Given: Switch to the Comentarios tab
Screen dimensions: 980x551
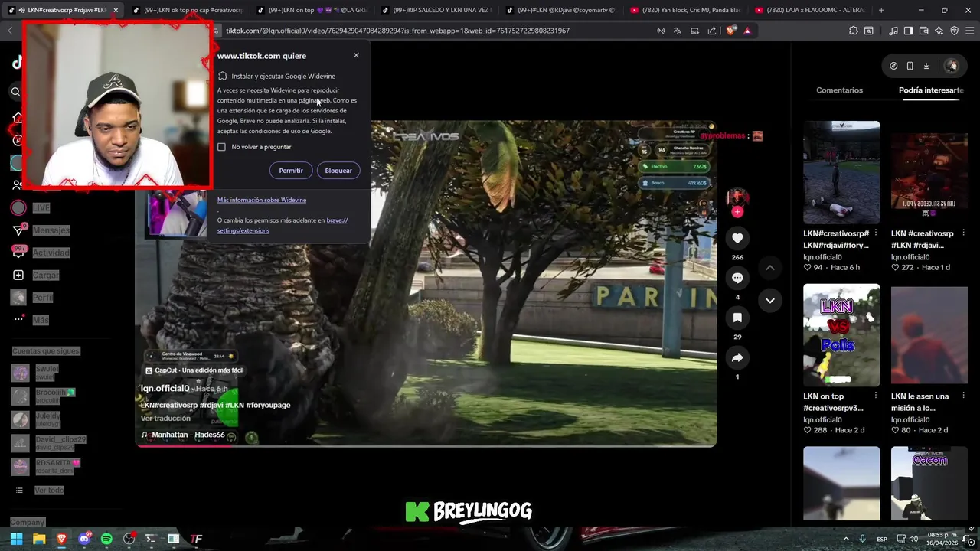Looking at the screenshot, I should [839, 90].
